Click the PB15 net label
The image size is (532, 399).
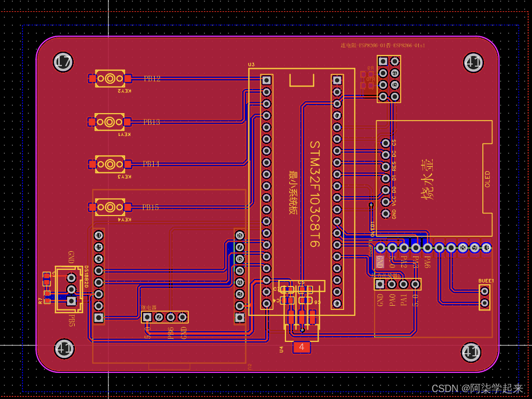coord(150,207)
